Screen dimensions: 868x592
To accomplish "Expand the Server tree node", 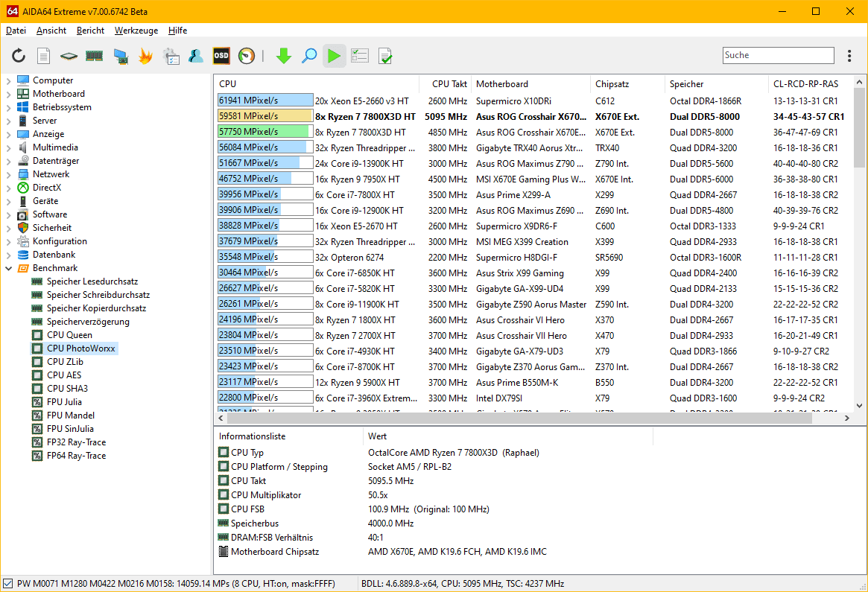I will (x=9, y=121).
